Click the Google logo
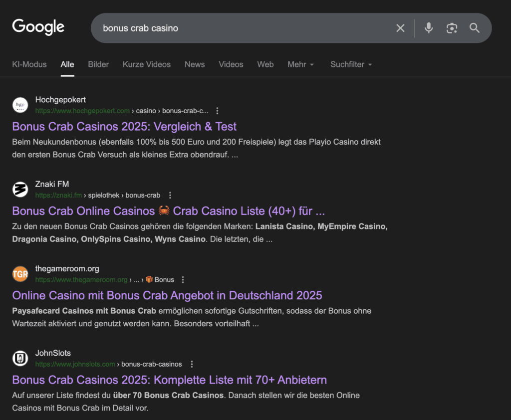Viewport: 511px width, 420px height. [38, 27]
